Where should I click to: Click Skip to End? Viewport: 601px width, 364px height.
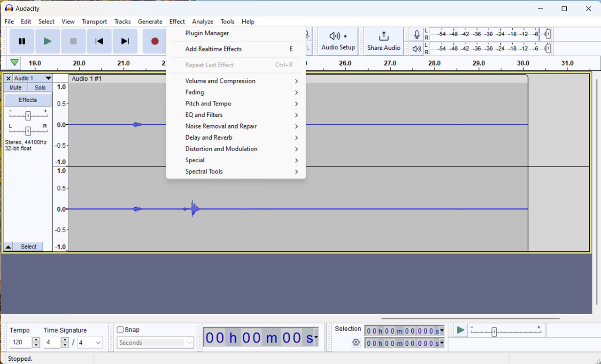pyautogui.click(x=125, y=41)
